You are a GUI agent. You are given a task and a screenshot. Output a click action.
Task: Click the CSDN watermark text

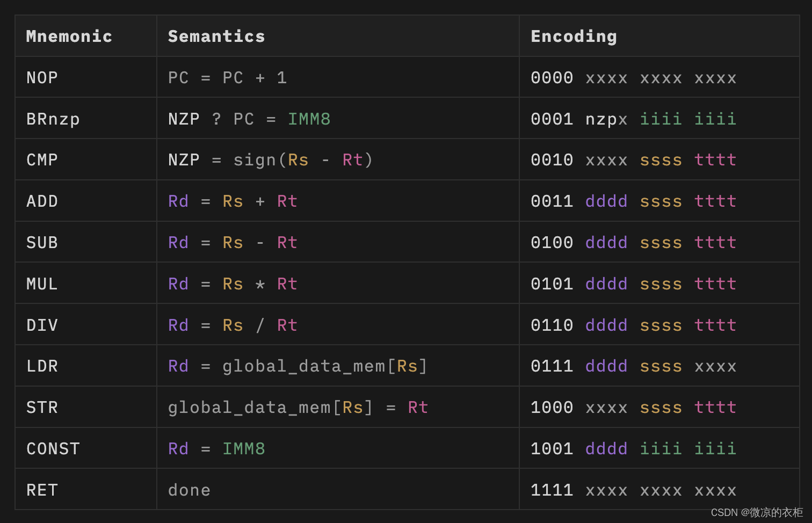tap(756, 513)
